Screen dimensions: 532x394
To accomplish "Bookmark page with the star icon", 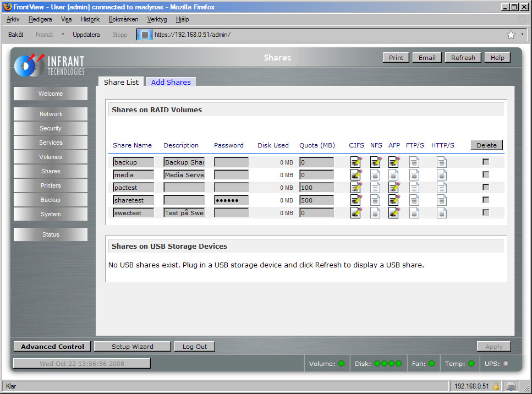I will pyautogui.click(x=511, y=35).
